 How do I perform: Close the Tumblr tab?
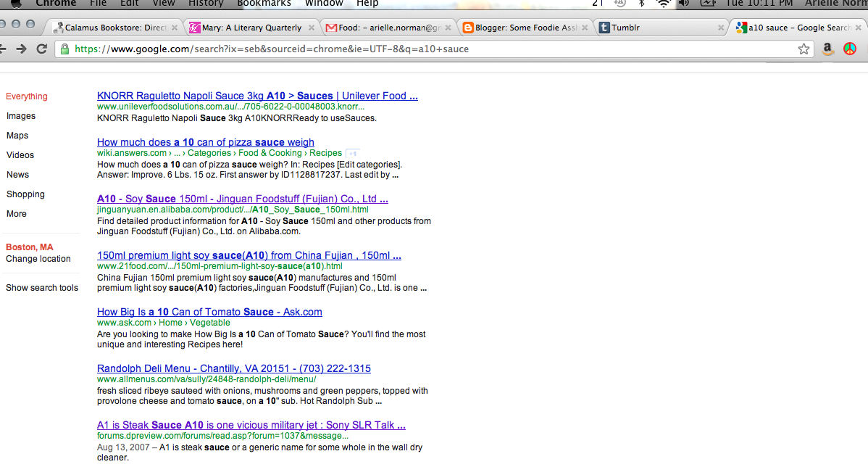tap(721, 28)
